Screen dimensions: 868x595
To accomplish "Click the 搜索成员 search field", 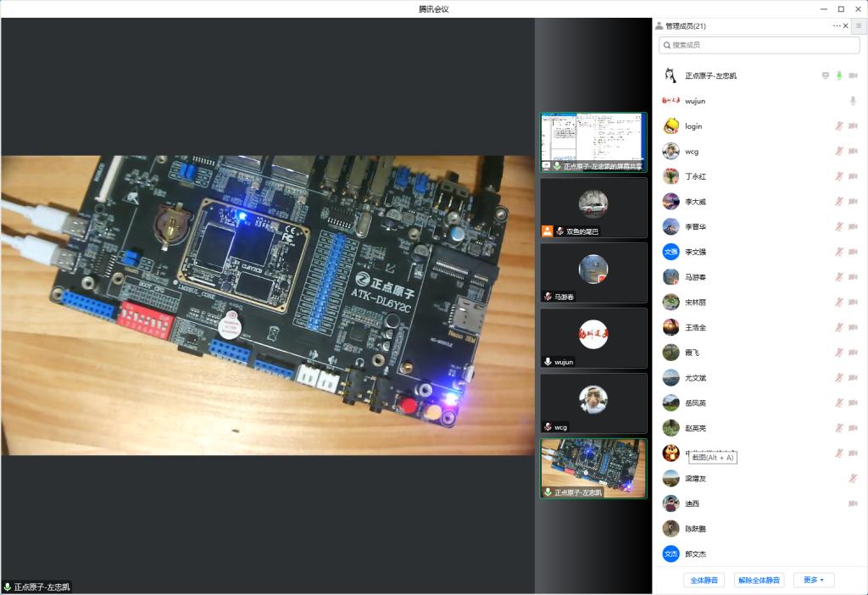I will coord(759,45).
